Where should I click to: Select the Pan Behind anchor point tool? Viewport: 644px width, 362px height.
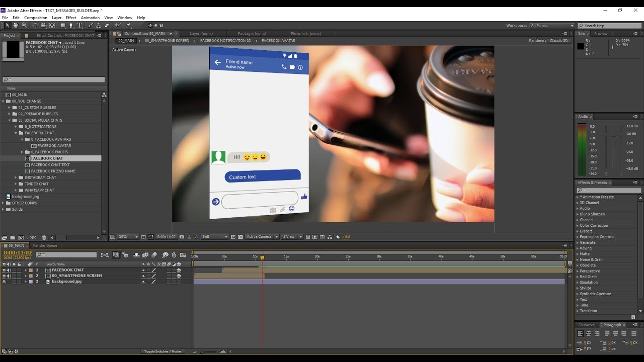click(52, 25)
